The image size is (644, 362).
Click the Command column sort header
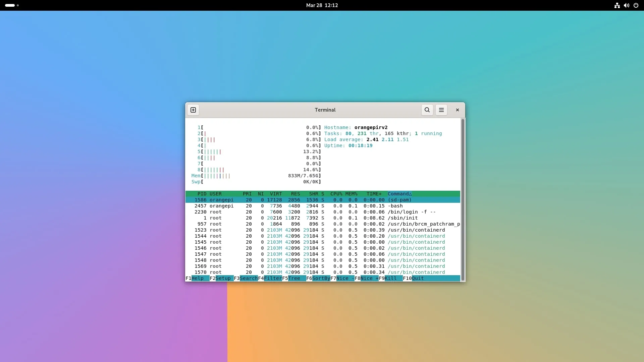tap(399, 194)
